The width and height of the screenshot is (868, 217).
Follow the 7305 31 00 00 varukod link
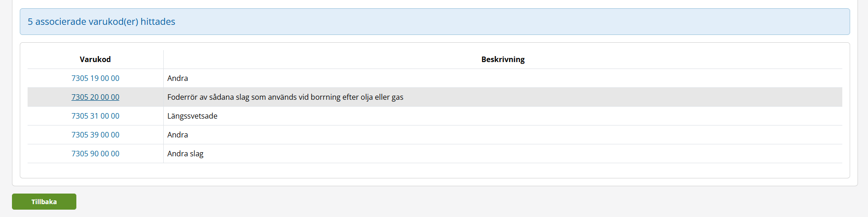pos(95,116)
